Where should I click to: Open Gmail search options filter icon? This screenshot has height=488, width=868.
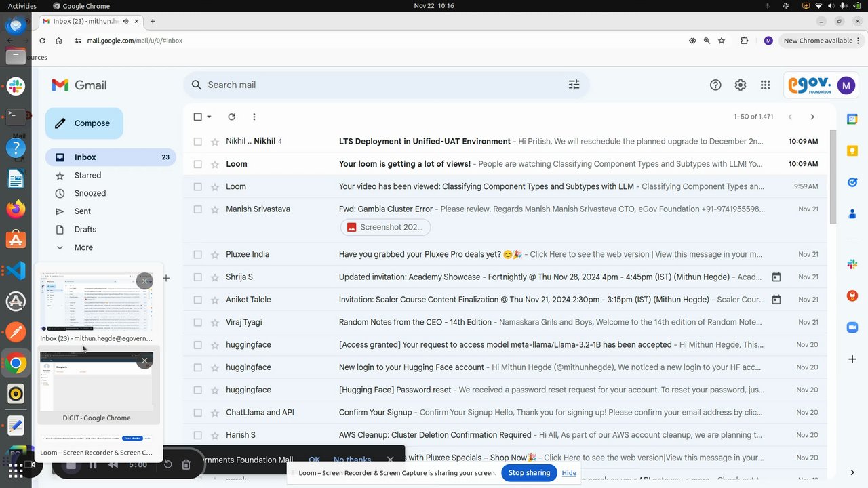coord(574,85)
